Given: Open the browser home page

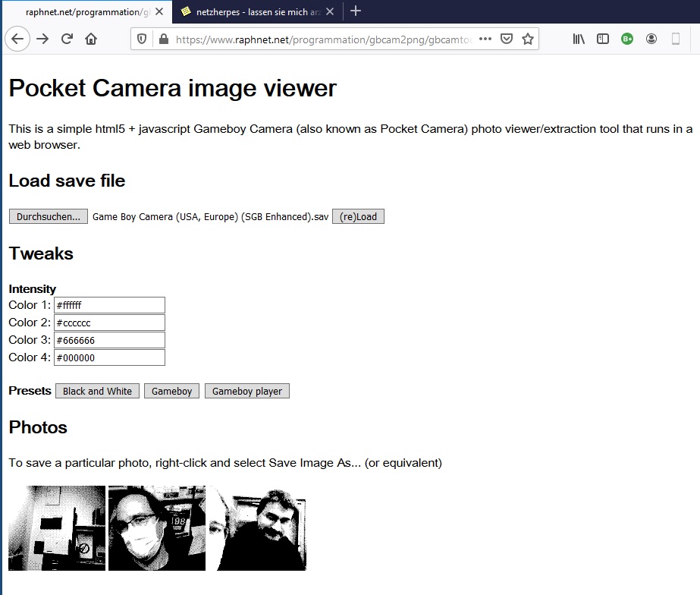Looking at the screenshot, I should [x=91, y=39].
